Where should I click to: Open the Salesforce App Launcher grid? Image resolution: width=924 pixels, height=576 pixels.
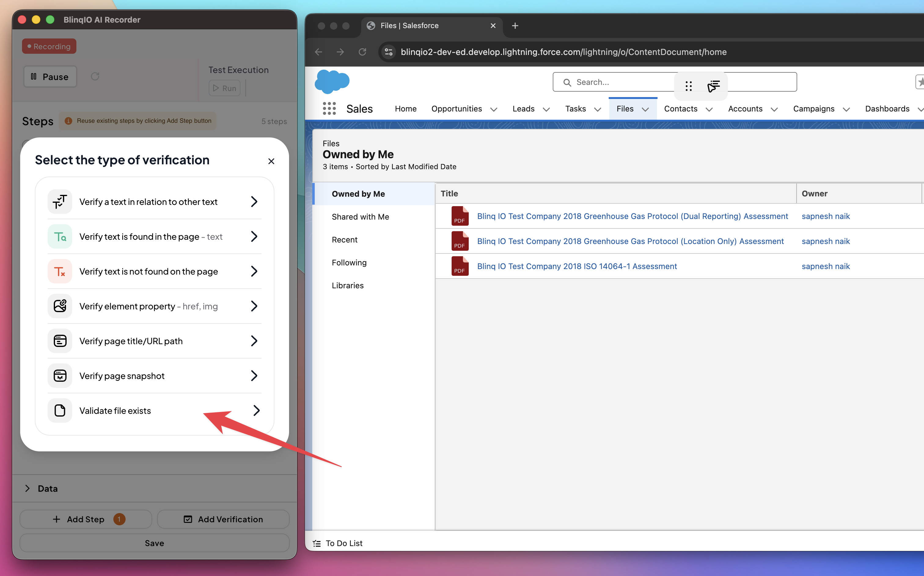click(329, 108)
